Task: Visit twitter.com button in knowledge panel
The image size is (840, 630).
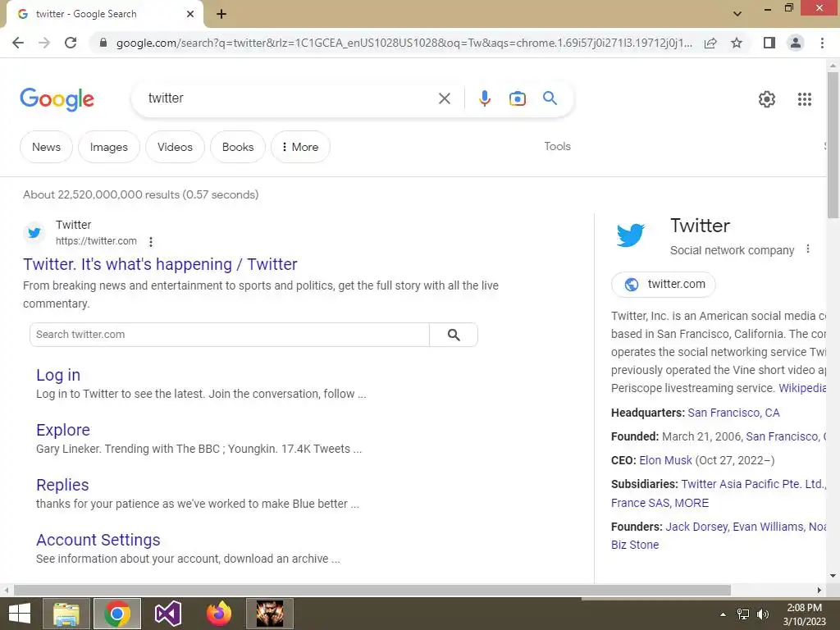Action: (x=663, y=285)
